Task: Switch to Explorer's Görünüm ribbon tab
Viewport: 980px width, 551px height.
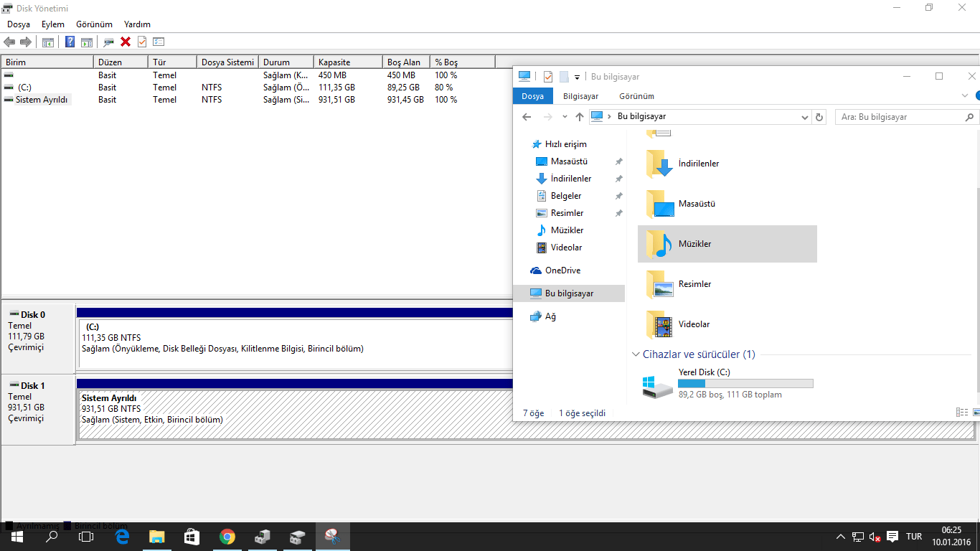Action: (x=636, y=96)
